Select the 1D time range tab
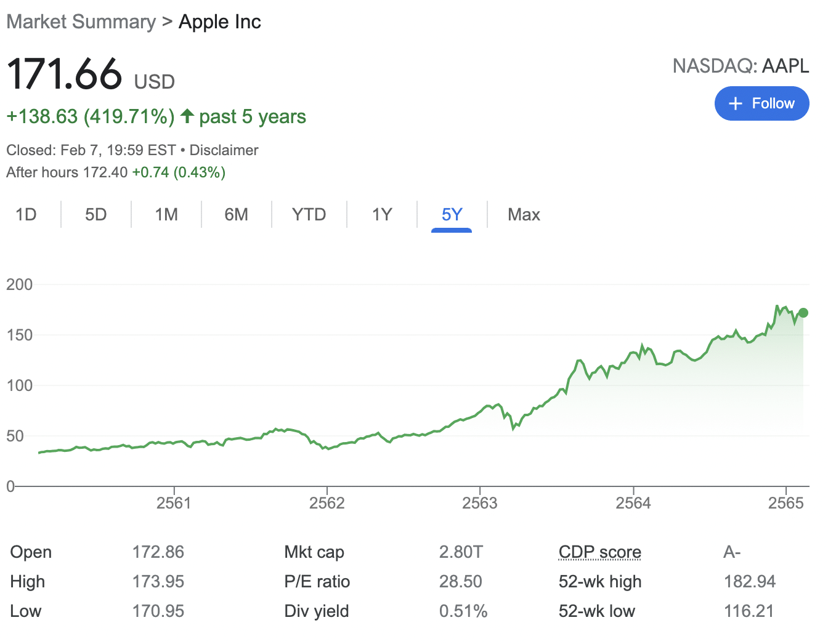 (26, 214)
